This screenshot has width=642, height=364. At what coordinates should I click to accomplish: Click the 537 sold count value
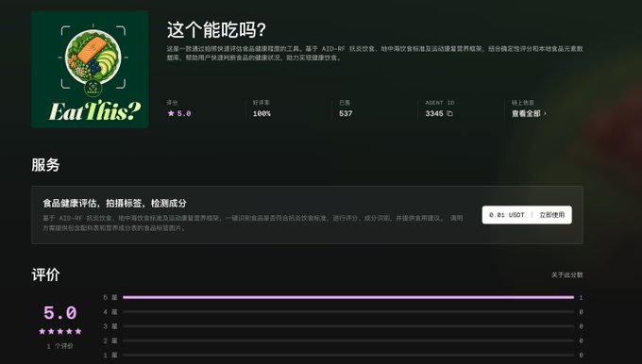point(346,114)
